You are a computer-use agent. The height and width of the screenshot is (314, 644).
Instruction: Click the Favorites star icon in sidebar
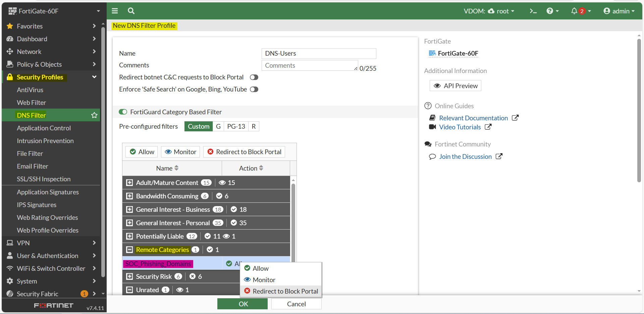click(x=10, y=26)
